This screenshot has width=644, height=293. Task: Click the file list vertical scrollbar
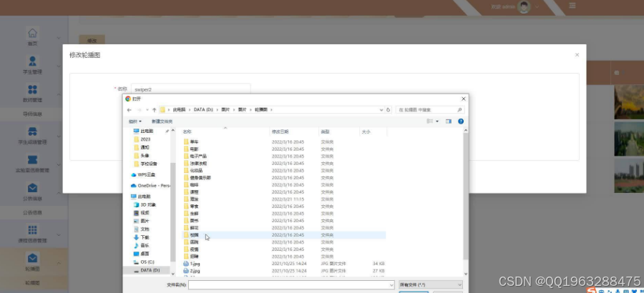(x=466, y=196)
